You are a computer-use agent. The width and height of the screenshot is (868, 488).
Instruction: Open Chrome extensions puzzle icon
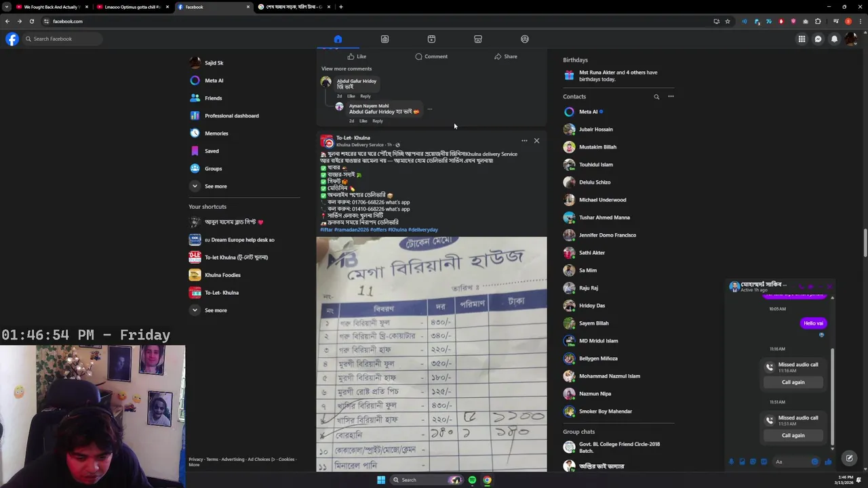818,21
